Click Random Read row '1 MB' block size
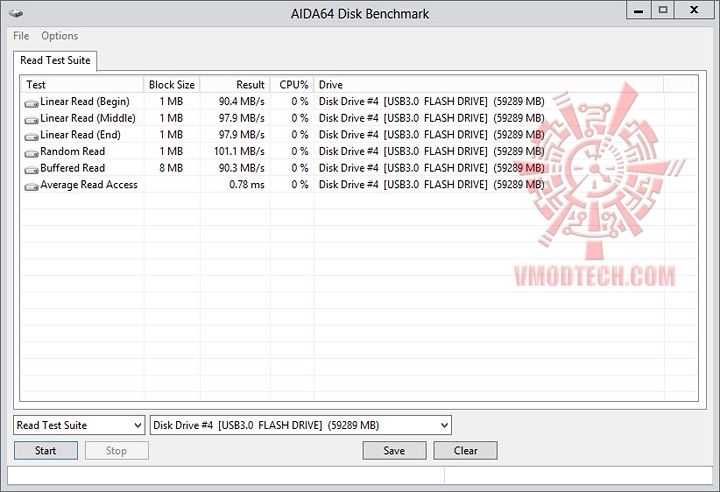 (171, 151)
